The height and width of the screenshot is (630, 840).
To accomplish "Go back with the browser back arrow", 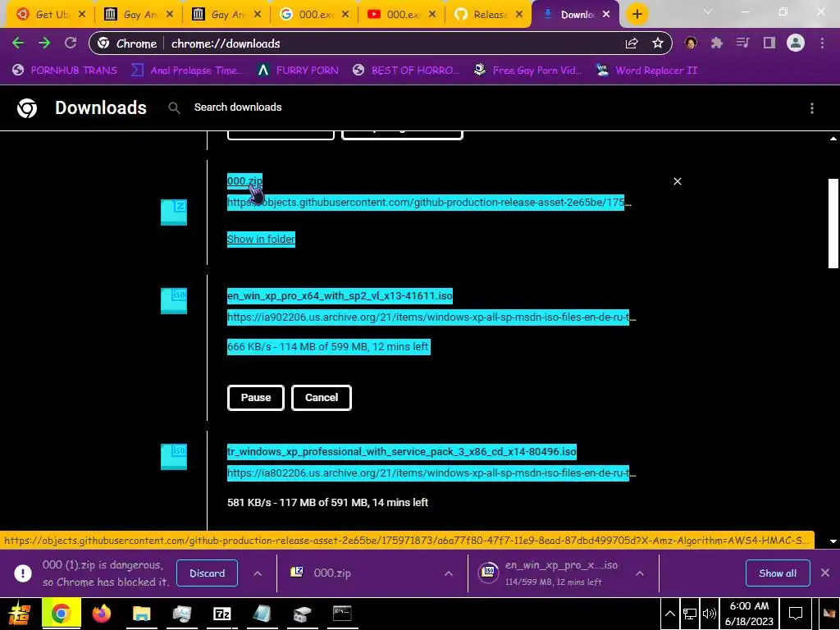I will (18, 43).
